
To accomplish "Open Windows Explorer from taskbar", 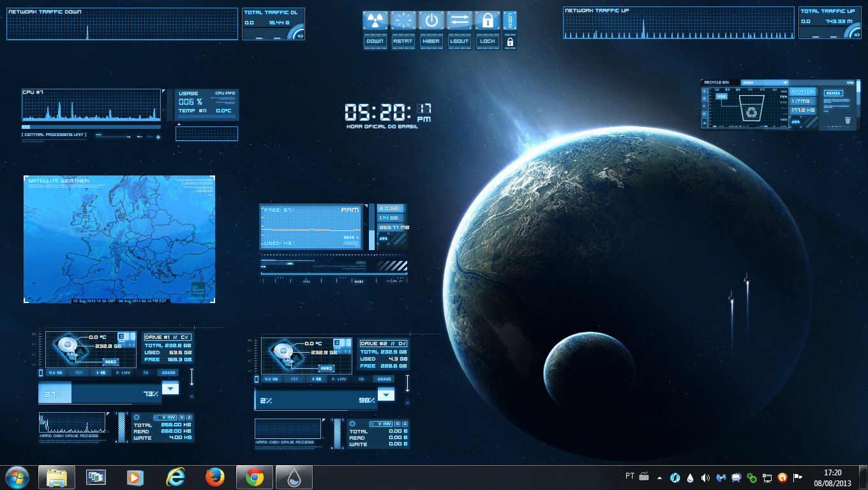I will 57,477.
